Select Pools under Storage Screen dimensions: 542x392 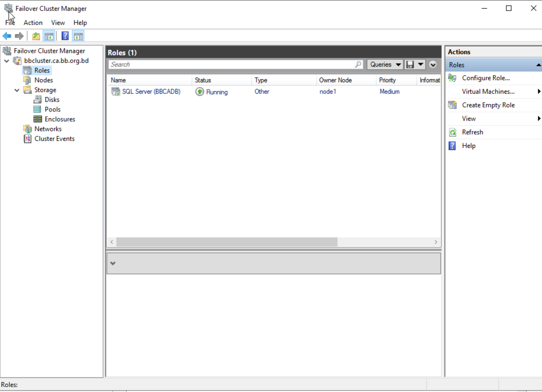click(x=53, y=109)
